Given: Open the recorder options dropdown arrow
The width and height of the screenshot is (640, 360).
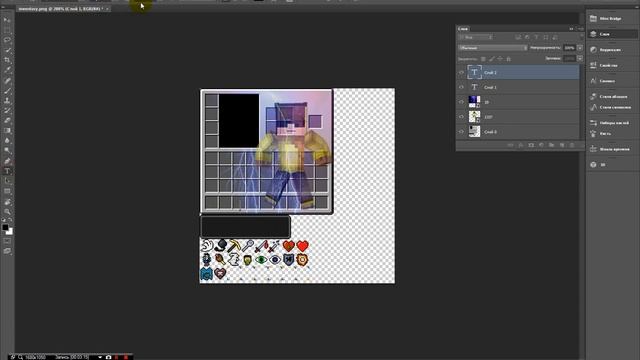Looking at the screenshot, I should (x=100, y=357).
